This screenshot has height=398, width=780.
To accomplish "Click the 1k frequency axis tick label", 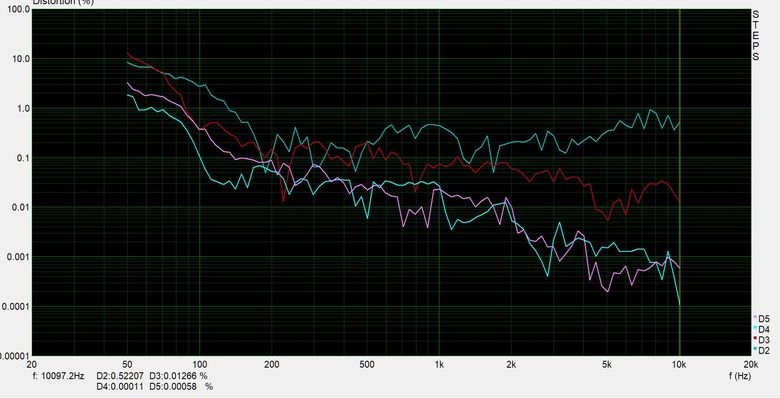I will (439, 365).
